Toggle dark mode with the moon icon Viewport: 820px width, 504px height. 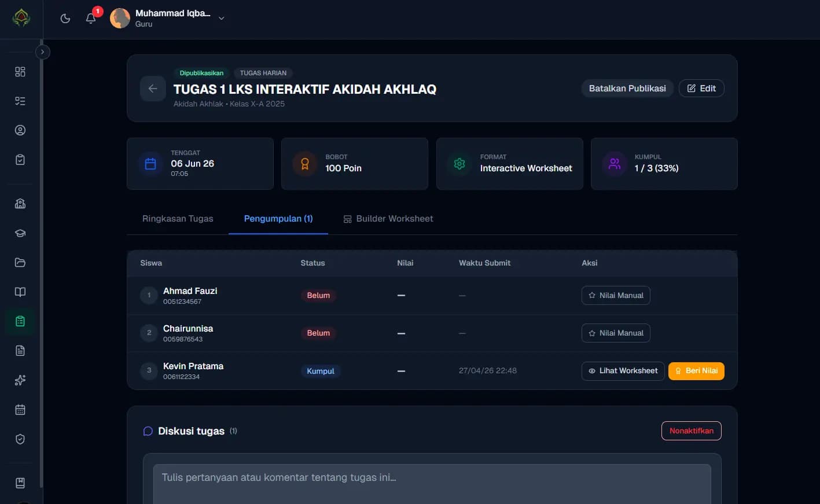pos(65,18)
